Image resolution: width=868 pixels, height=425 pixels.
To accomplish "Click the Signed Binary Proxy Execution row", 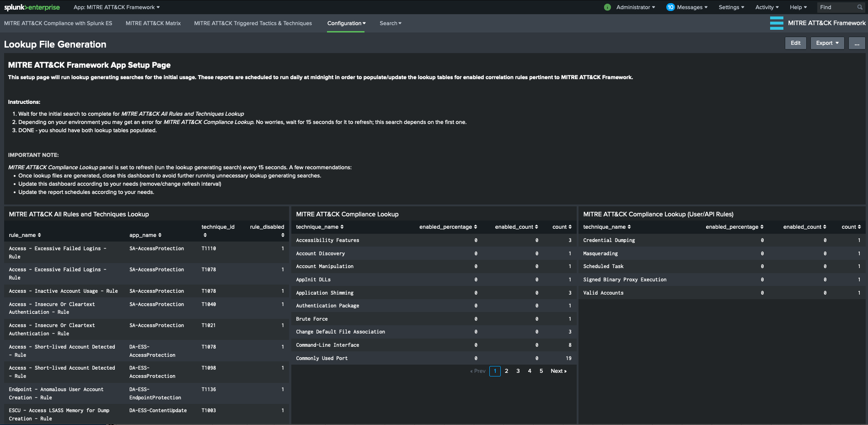I will (x=722, y=280).
